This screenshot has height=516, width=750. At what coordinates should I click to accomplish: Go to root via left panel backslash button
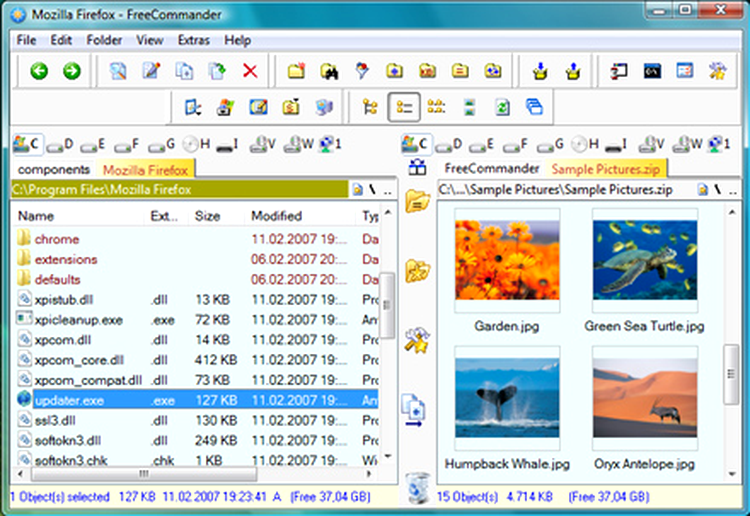coord(372,190)
